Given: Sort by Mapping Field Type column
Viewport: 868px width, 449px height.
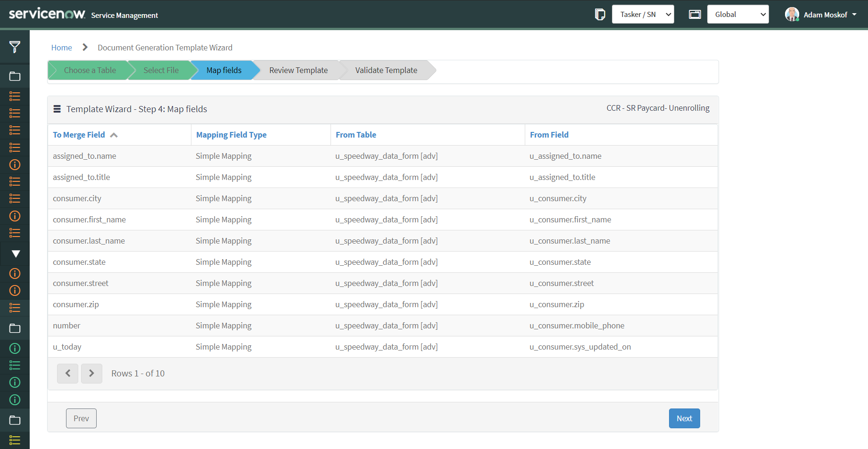Looking at the screenshot, I should (231, 135).
